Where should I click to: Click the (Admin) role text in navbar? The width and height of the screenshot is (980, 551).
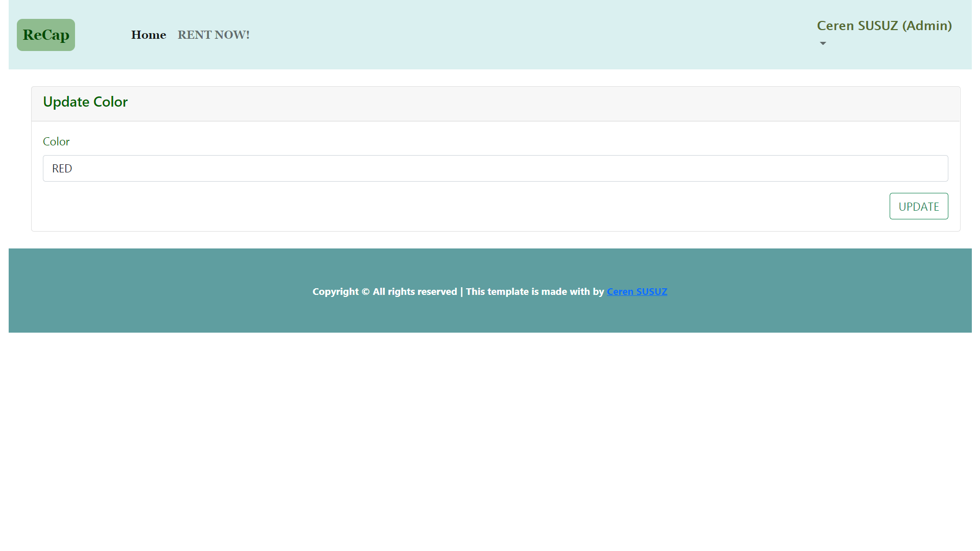927,26
